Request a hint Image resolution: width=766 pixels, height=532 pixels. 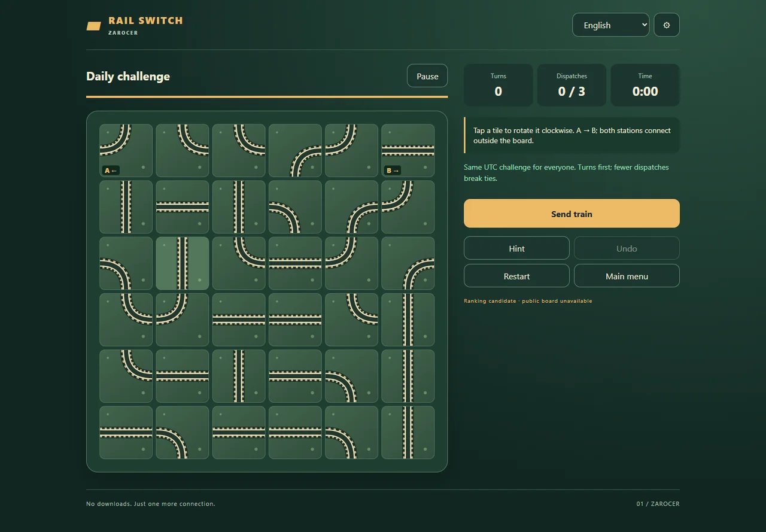pos(516,248)
